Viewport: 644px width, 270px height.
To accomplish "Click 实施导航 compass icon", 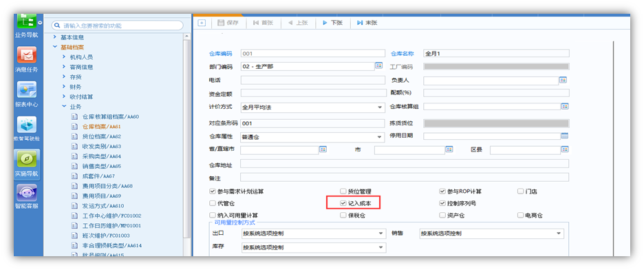I will 27,159.
